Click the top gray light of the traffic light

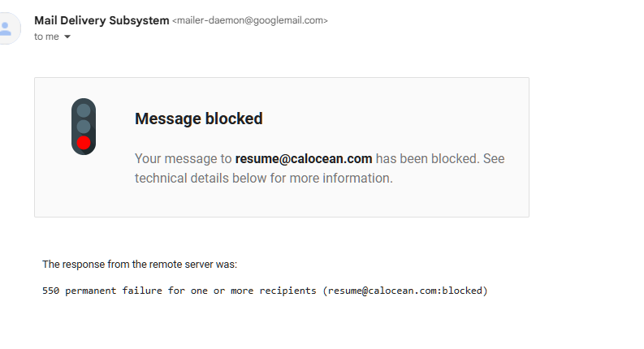tap(84, 110)
